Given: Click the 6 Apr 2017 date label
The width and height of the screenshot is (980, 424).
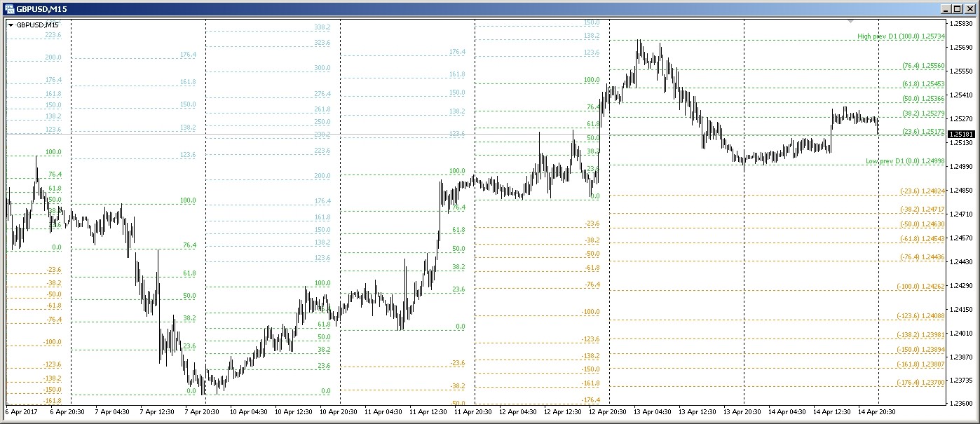Looking at the screenshot, I should click(x=20, y=413).
